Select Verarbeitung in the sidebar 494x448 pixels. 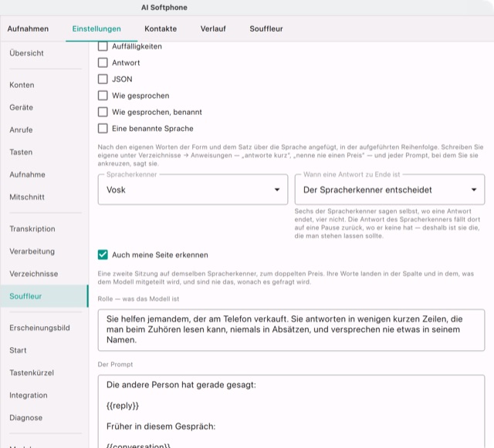44,251
